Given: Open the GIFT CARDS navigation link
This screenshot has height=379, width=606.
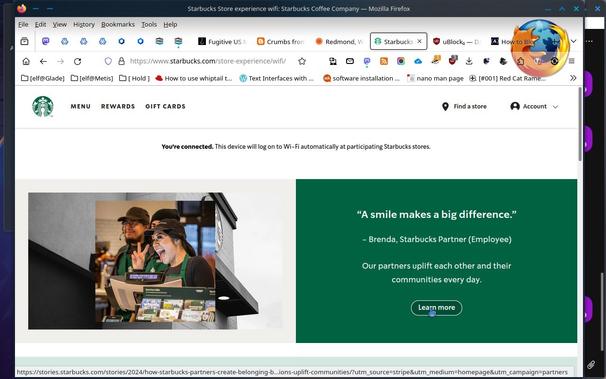Looking at the screenshot, I should tap(165, 106).
